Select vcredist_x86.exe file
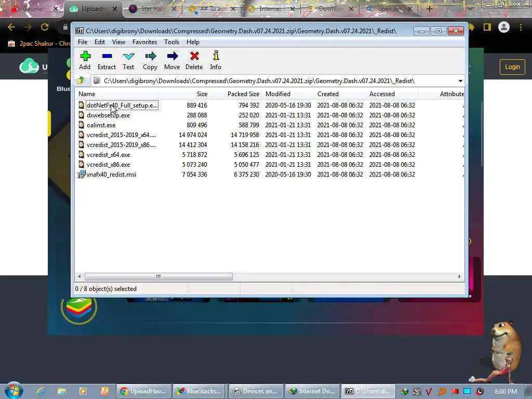 pyautogui.click(x=108, y=165)
